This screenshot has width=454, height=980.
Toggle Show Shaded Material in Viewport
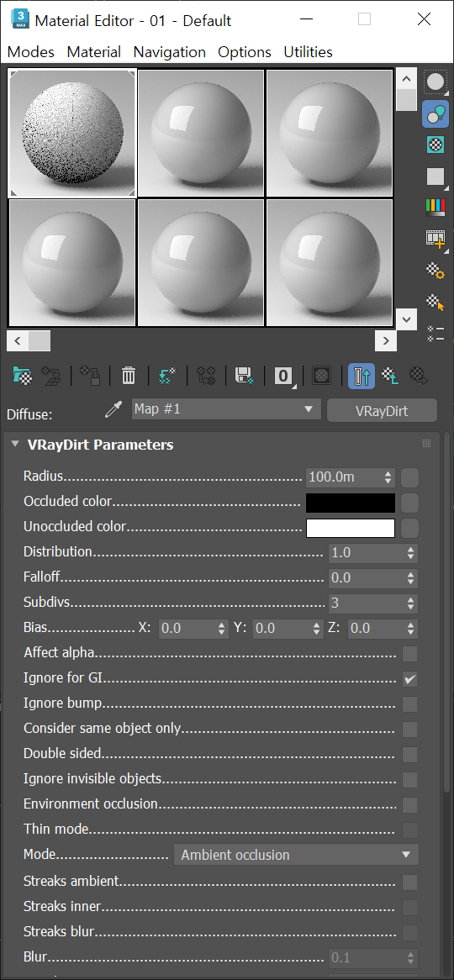pos(322,376)
